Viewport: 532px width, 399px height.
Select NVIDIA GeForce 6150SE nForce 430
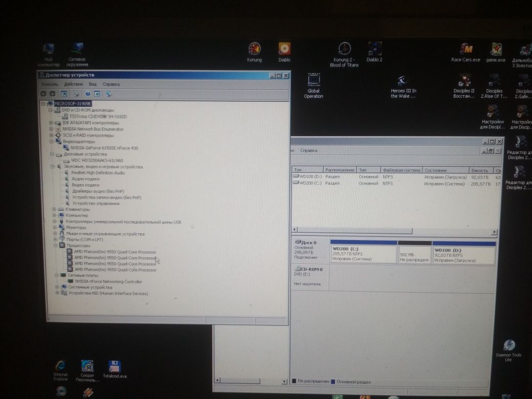104,148
